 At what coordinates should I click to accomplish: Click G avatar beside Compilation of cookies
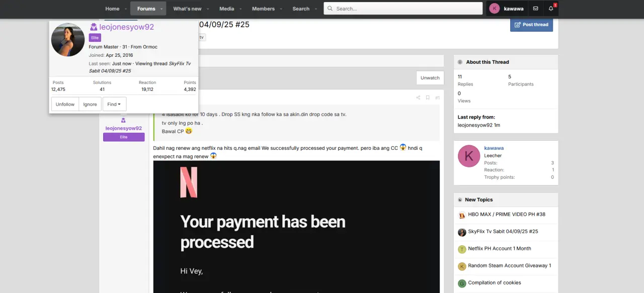[x=462, y=284]
